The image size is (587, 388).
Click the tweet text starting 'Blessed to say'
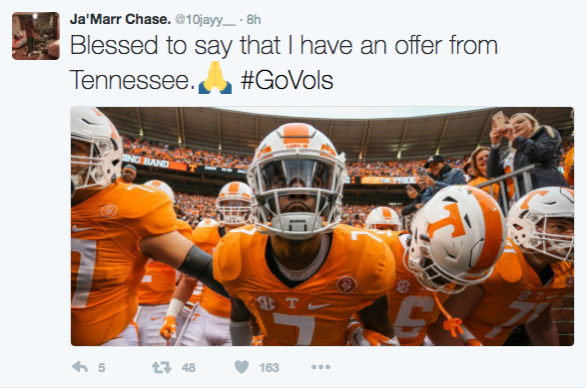283,63
